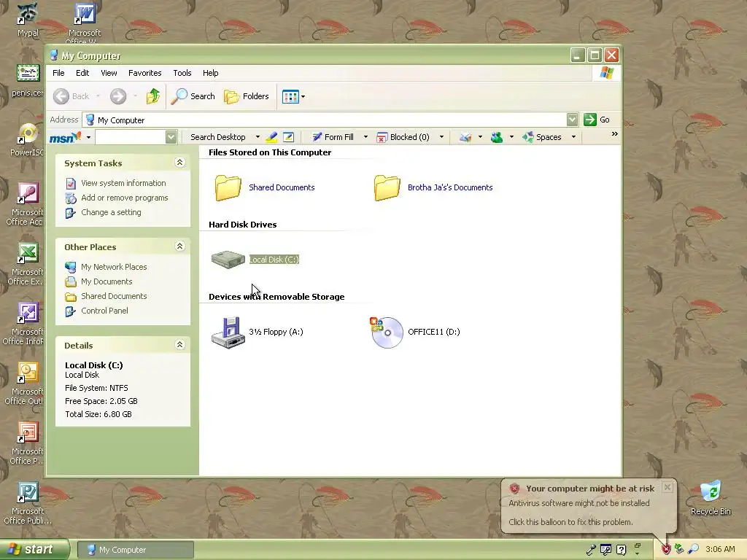This screenshot has height=560, width=747.
Task: Click the Address bar field
Action: (325, 120)
